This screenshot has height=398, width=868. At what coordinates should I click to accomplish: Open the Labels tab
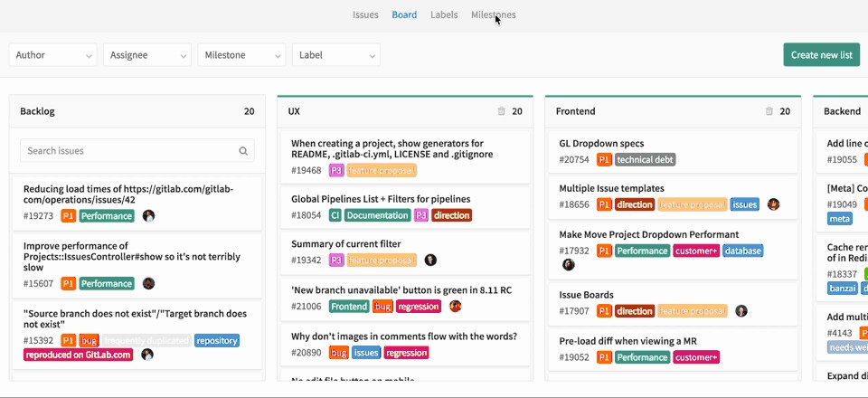(443, 14)
